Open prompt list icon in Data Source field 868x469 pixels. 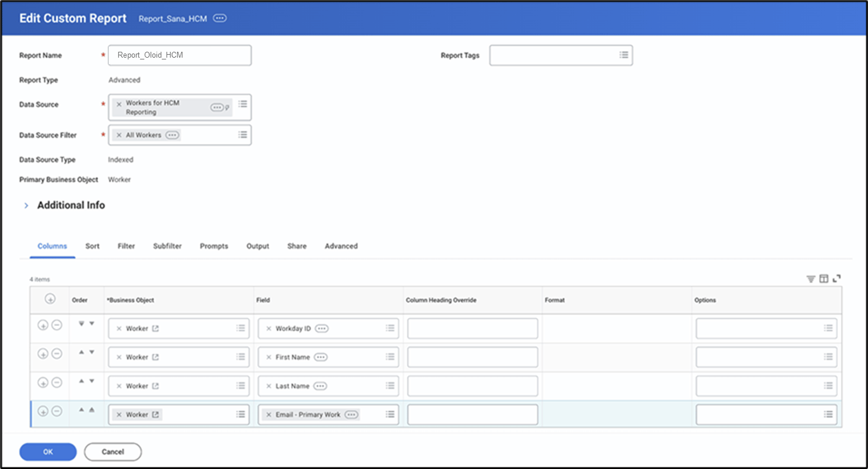coord(242,104)
